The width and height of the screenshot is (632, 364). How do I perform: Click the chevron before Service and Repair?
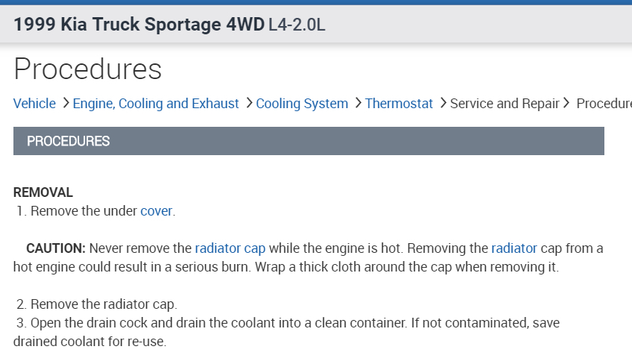tap(442, 103)
